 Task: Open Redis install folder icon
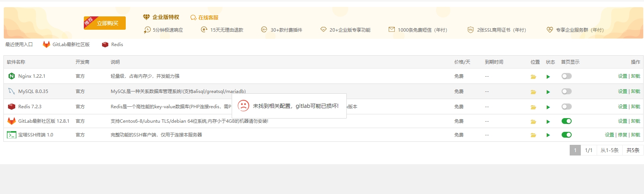(x=533, y=107)
